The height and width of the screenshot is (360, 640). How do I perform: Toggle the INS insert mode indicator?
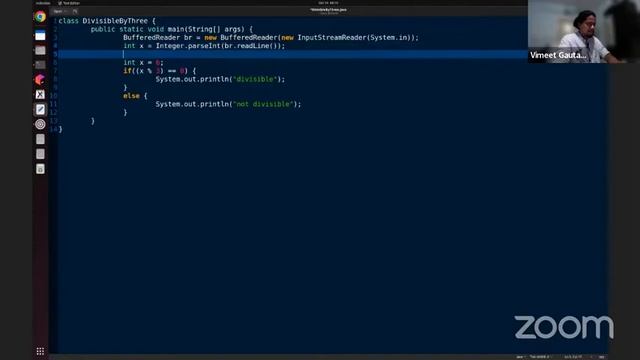(602, 357)
